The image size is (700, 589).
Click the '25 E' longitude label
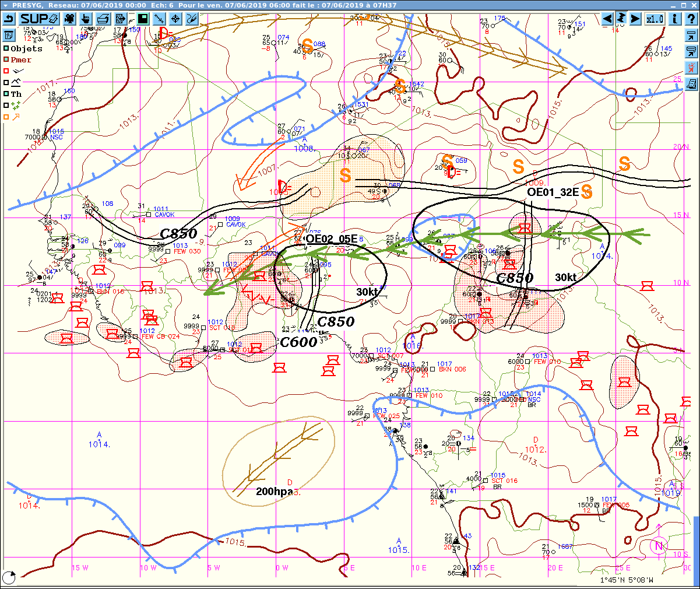[623, 567]
